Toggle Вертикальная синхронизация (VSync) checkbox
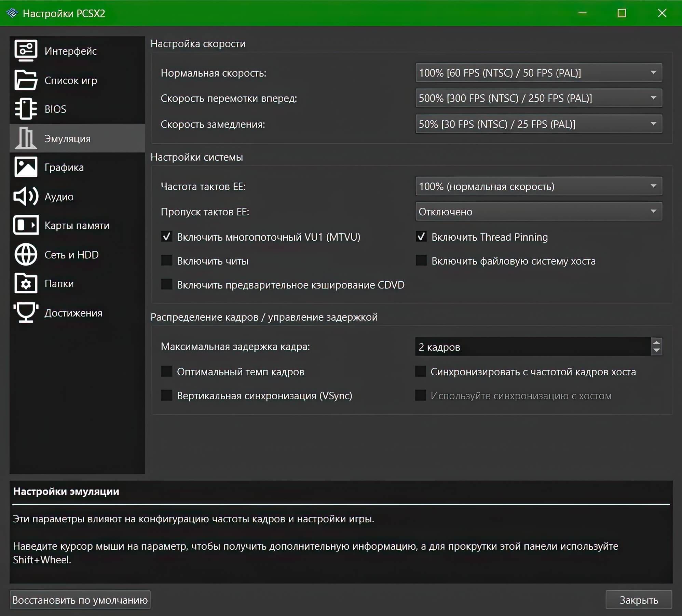 pos(167,396)
